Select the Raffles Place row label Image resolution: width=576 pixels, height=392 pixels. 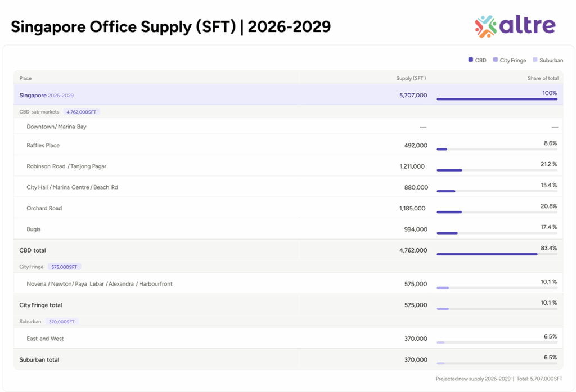tap(43, 145)
